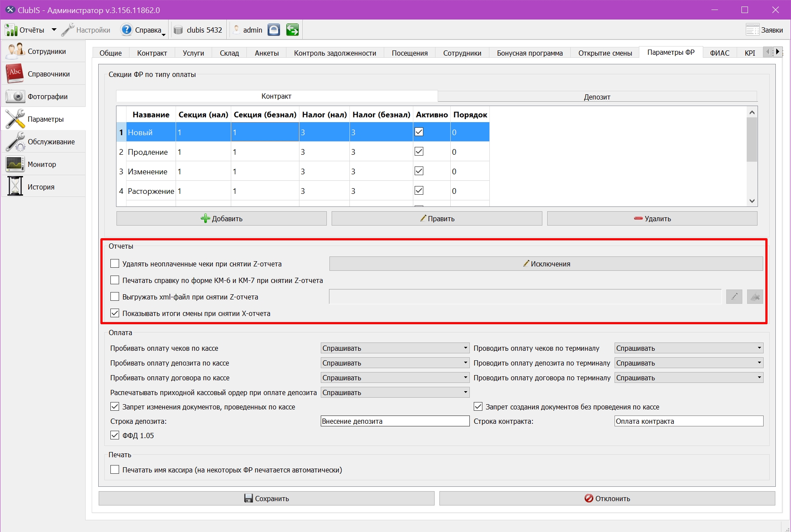
Task: Open Проводить оплату договора по терминалу dropdown
Action: pos(689,378)
